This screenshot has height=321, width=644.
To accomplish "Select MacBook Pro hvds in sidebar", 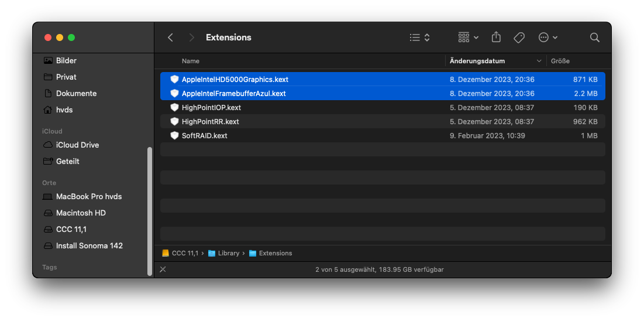I will (89, 196).
